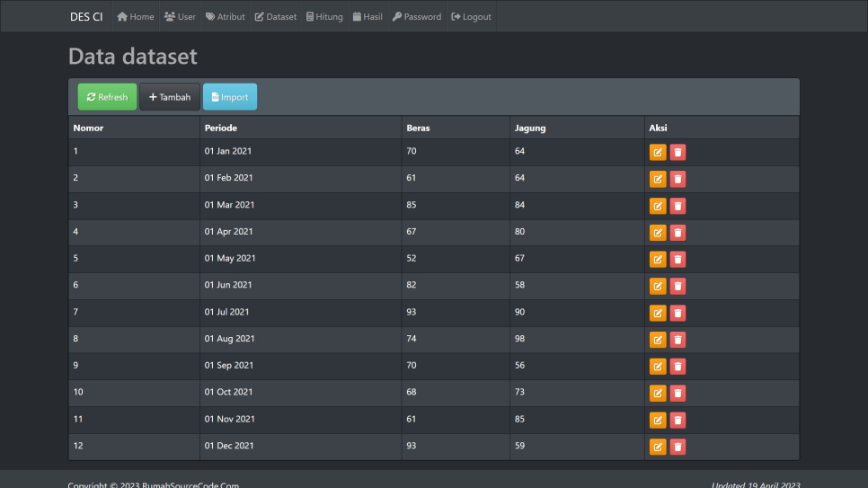Edit the 01 Nov 2021 record

click(x=658, y=420)
